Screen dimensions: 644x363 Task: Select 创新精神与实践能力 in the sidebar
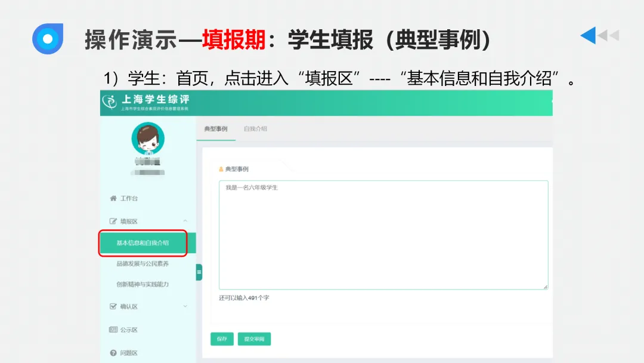pos(142,284)
